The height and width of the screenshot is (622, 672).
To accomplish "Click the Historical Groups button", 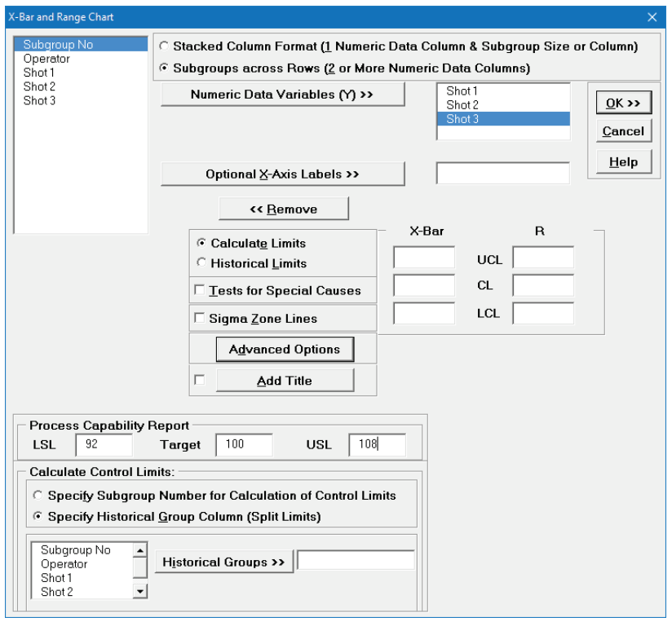I will (x=223, y=562).
